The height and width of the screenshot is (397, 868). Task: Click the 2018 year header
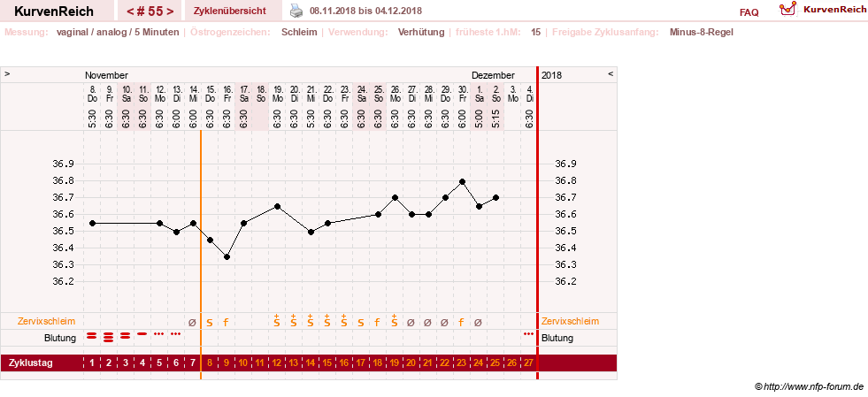551,75
